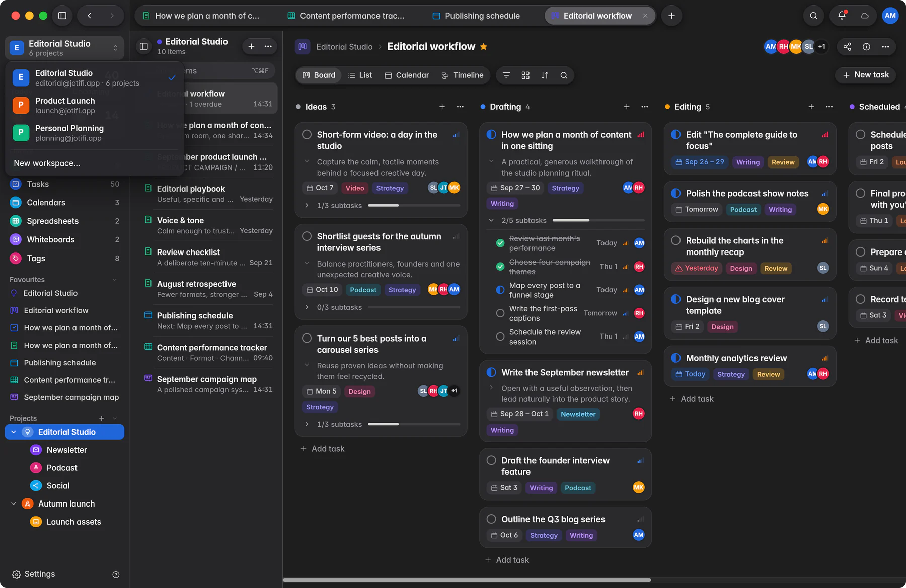Open the search icon in top bar
Viewport: 906px width, 588px height.
coord(813,16)
